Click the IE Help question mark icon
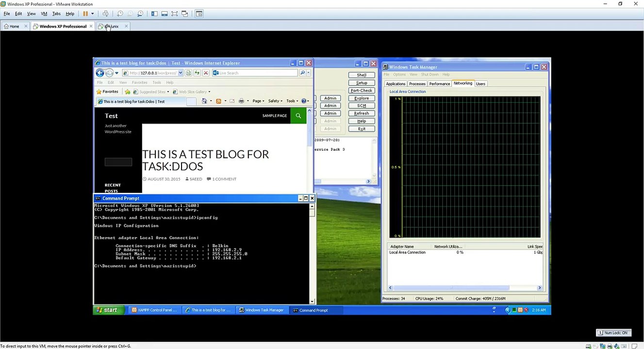Screen dimensions: 644x349 tap(304, 101)
